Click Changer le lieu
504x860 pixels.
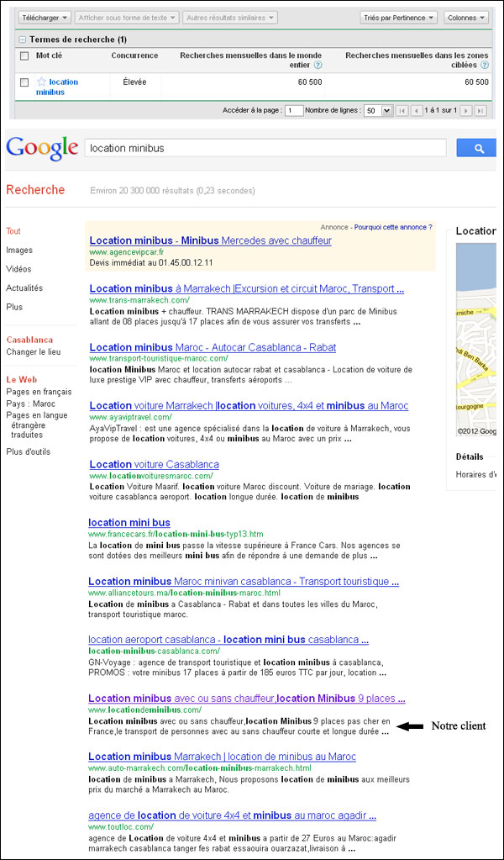34,352
